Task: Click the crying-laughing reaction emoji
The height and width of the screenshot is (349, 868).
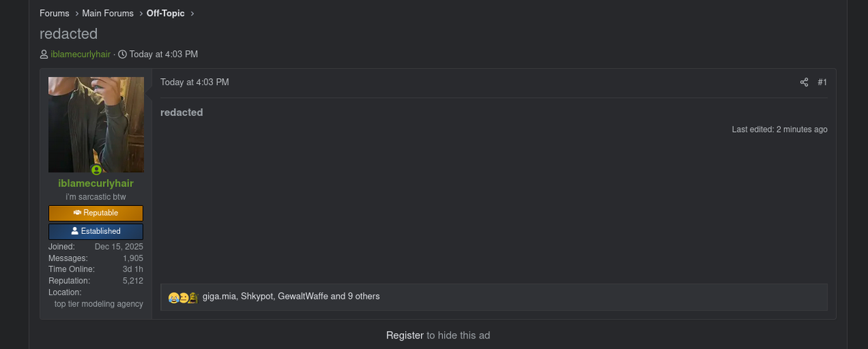Action: coord(173,297)
